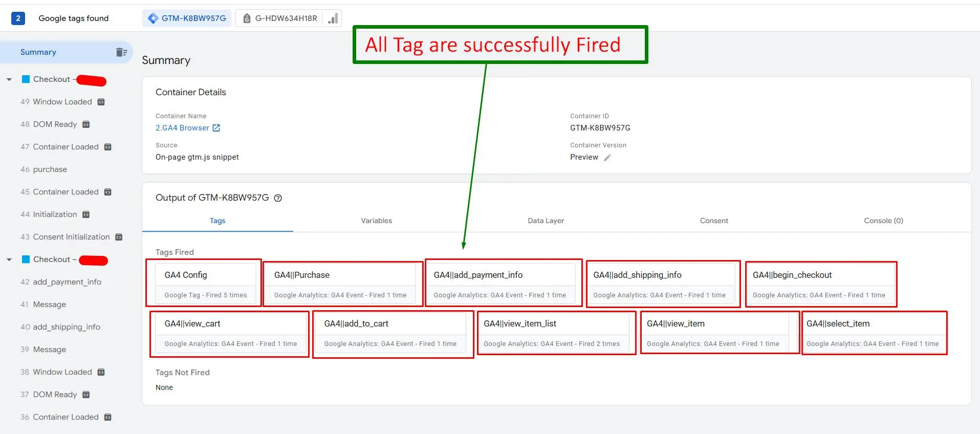Image resolution: width=980 pixels, height=434 pixels.
Task: Click the API icon next to 49 Window Loaded
Action: (x=101, y=102)
